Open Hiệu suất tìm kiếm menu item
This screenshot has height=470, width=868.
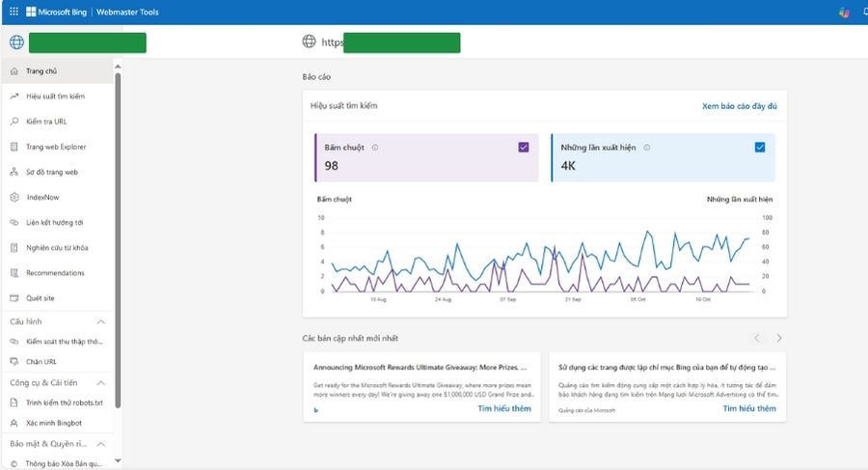point(58,97)
